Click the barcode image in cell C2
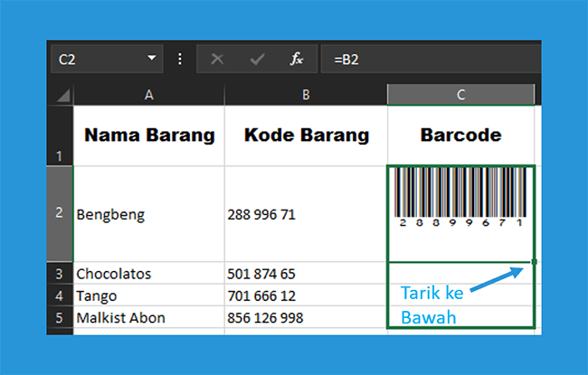This screenshot has height=375, width=588. pos(460,197)
